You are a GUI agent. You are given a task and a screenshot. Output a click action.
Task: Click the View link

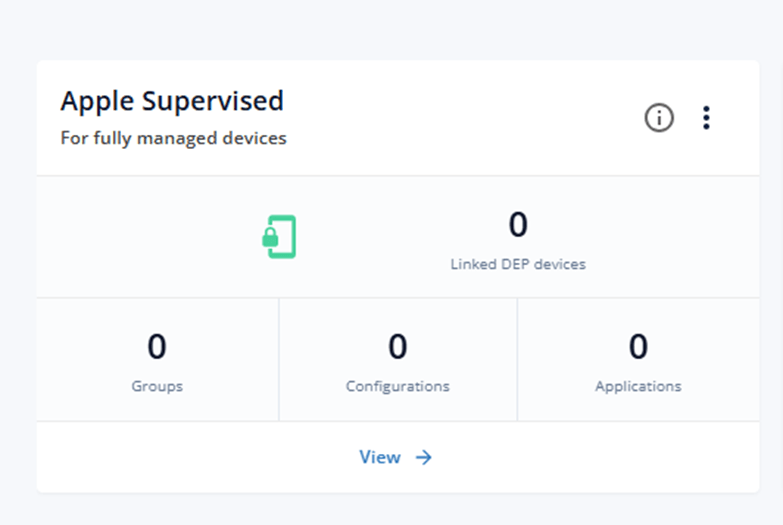380,457
